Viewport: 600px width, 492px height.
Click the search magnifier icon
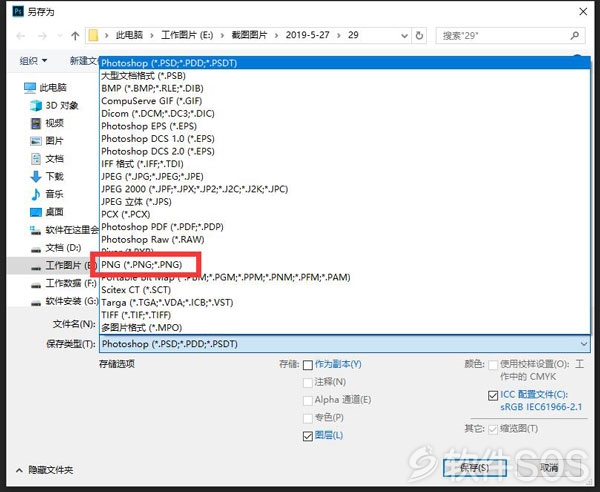coord(574,36)
